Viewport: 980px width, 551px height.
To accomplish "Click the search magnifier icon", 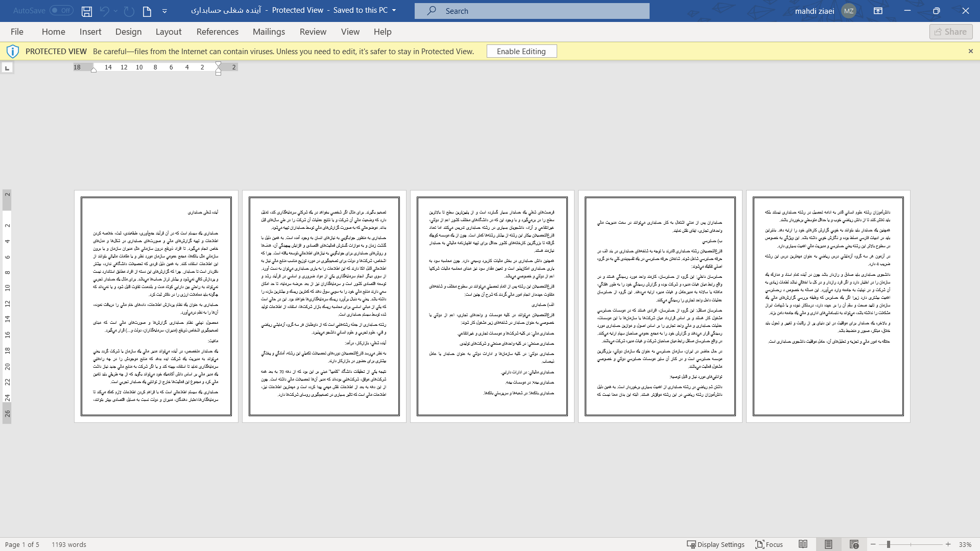I will tap(432, 11).
